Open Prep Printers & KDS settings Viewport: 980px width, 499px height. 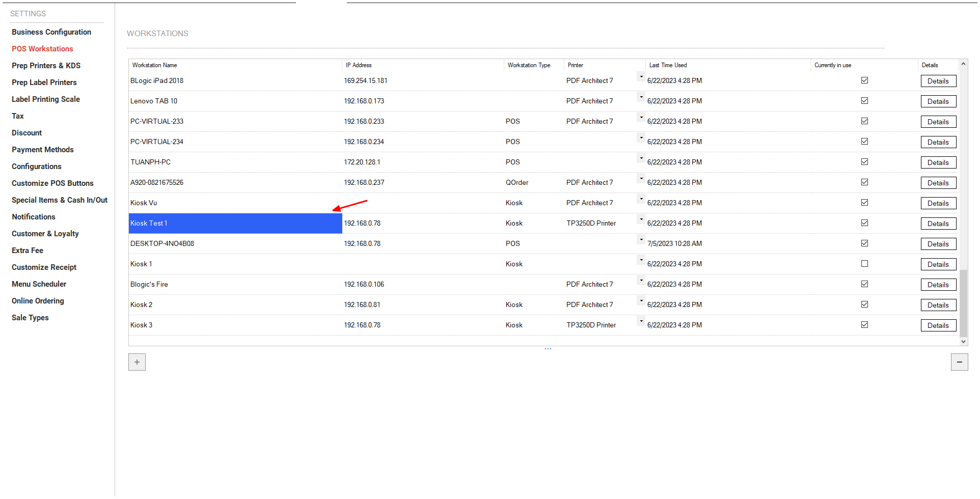pyautogui.click(x=46, y=66)
